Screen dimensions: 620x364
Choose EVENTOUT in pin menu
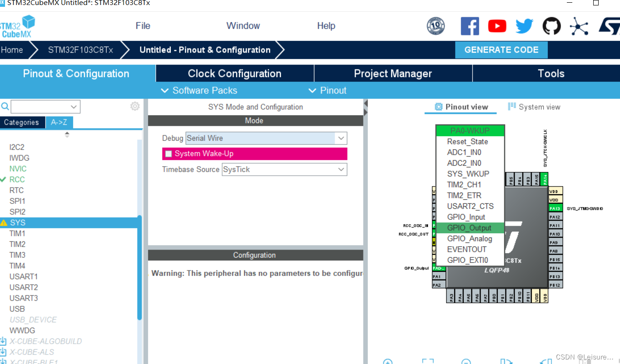pyautogui.click(x=470, y=249)
